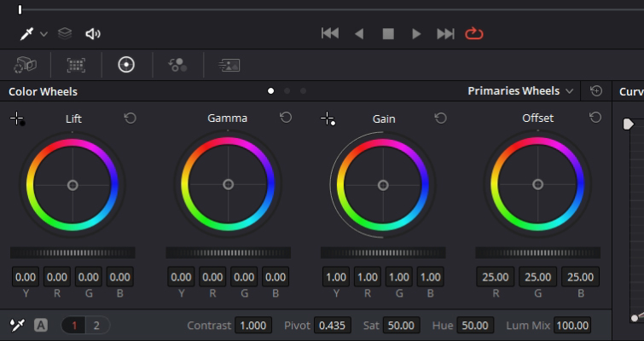Open the RGB Mixer palette

coord(177,65)
